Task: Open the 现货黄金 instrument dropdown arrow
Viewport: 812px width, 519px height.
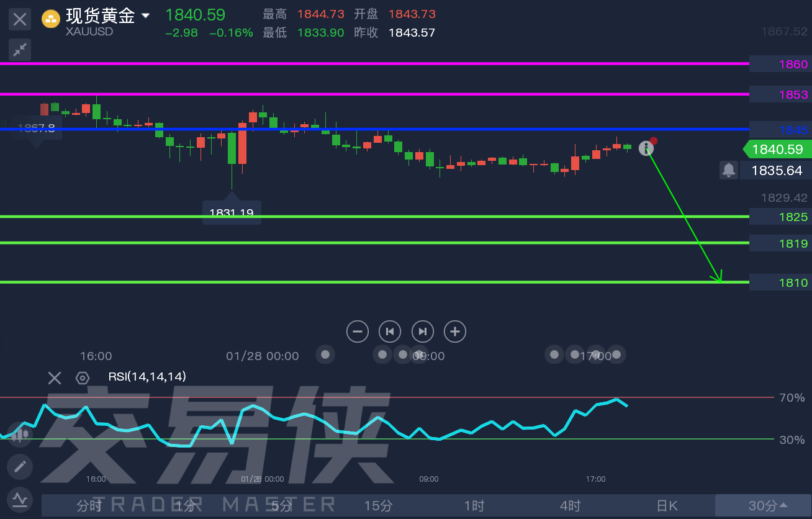Action: pyautogui.click(x=146, y=16)
